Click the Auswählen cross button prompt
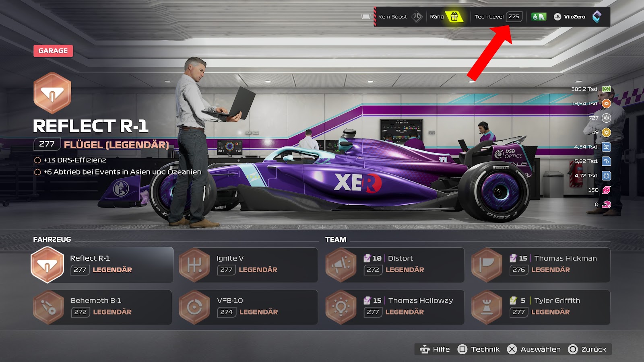644x362 pixels. [x=534, y=349]
